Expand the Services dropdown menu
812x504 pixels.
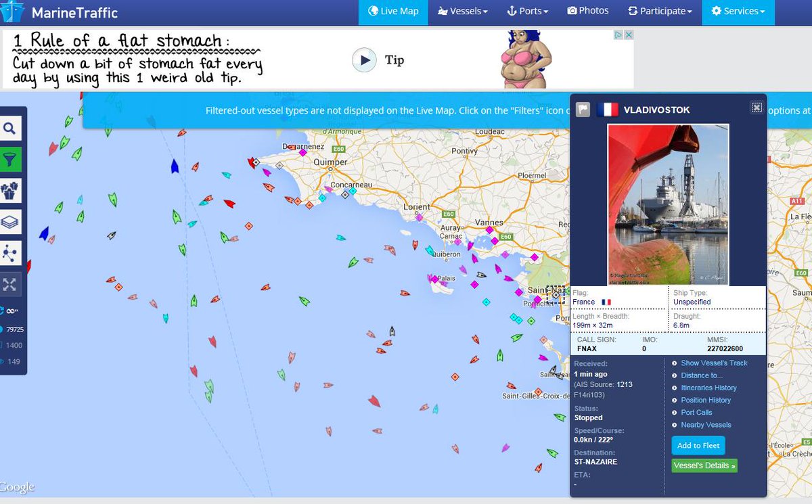point(738,12)
